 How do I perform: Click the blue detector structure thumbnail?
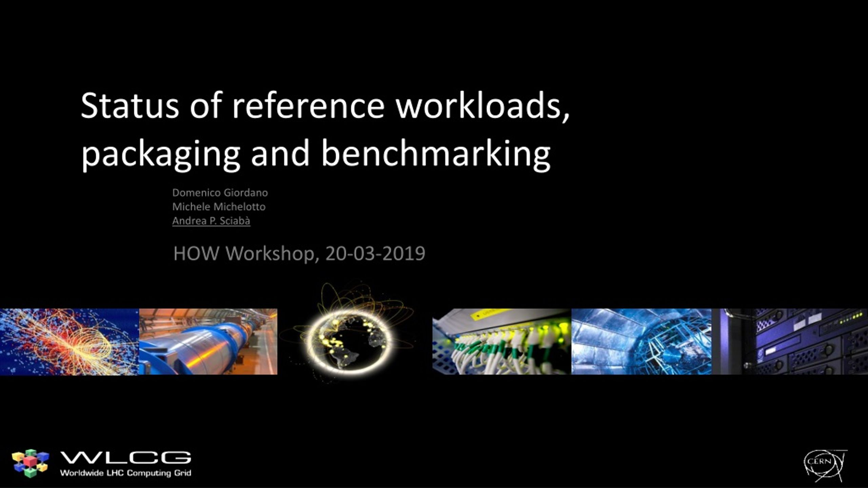[642, 342]
